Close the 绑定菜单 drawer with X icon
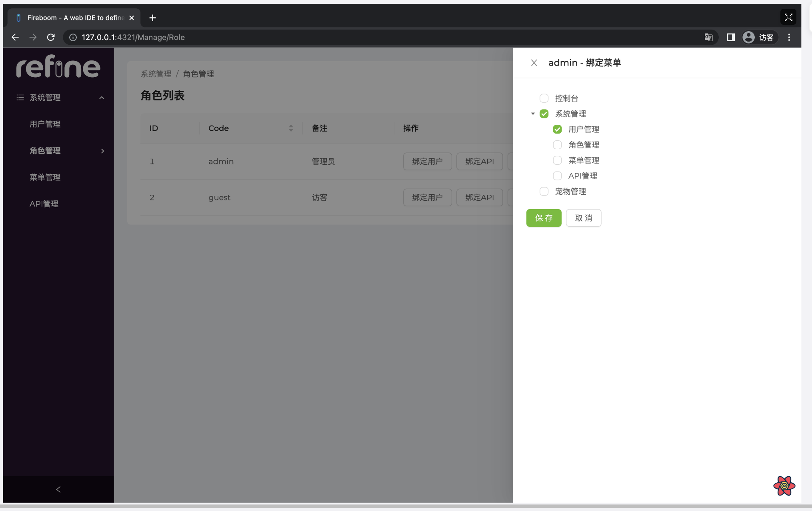This screenshot has width=812, height=511. click(x=534, y=63)
